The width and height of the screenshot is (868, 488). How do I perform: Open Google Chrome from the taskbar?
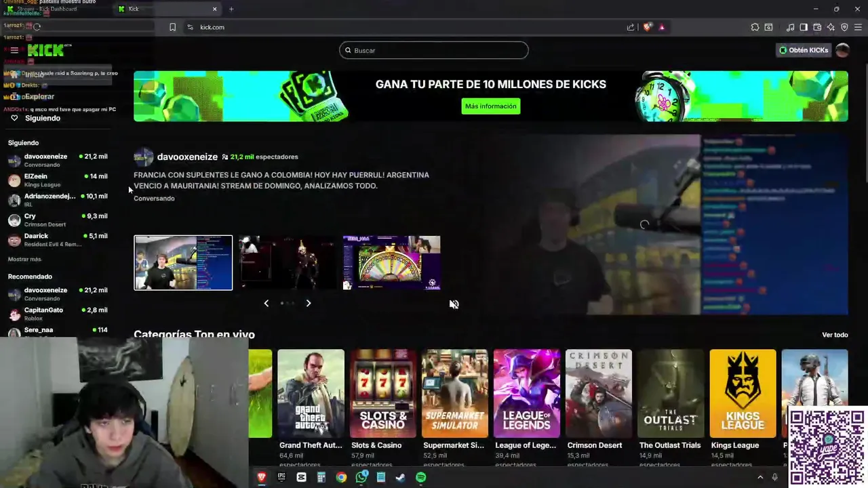[x=341, y=477]
